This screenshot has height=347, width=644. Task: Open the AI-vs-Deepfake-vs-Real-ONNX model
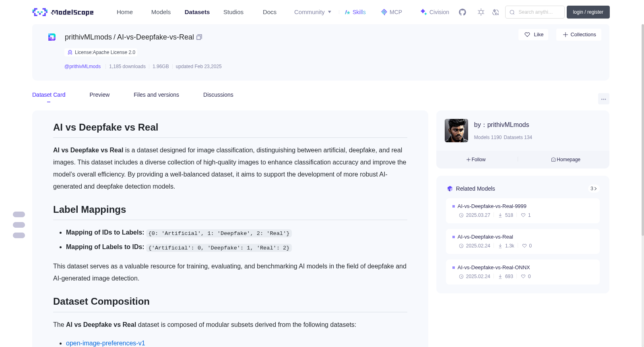coord(494,268)
